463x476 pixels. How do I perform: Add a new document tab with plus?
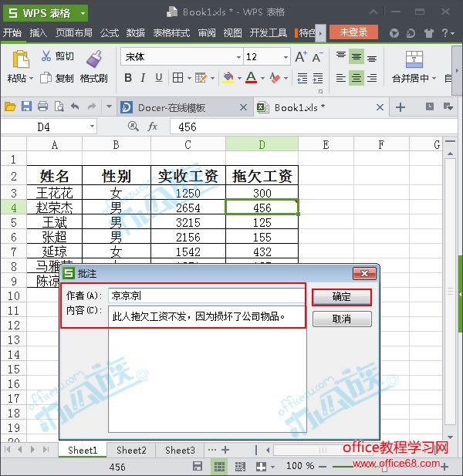(400, 107)
